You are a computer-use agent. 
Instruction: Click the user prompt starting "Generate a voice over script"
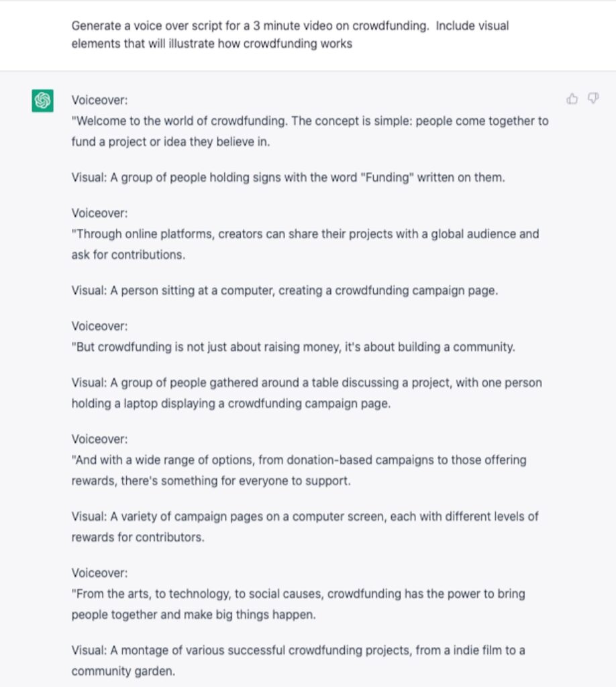click(x=290, y=35)
